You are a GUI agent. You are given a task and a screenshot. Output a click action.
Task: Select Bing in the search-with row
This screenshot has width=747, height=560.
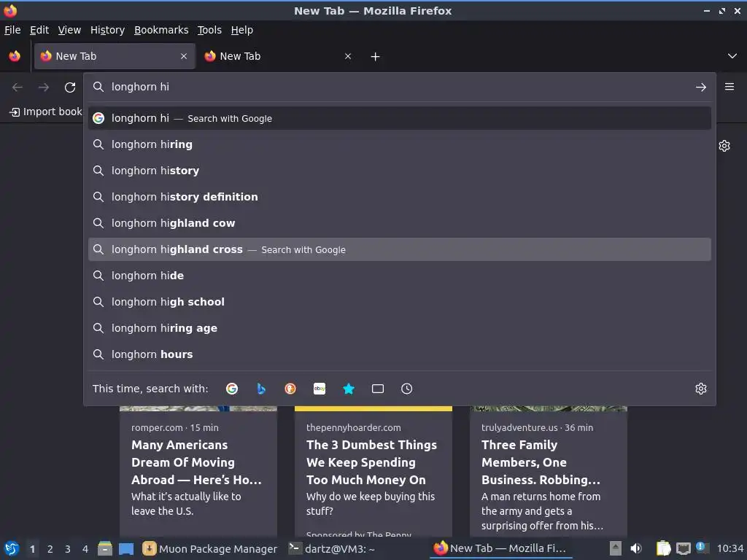pyautogui.click(x=261, y=389)
